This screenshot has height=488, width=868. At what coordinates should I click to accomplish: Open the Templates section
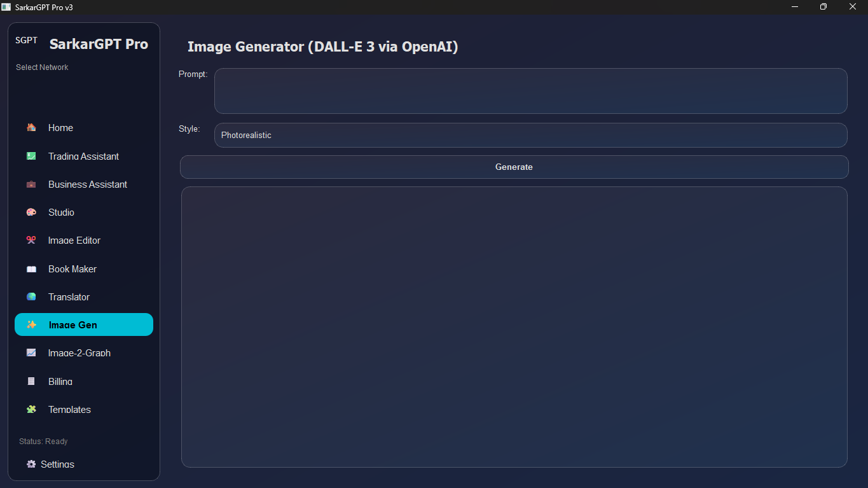click(84, 409)
